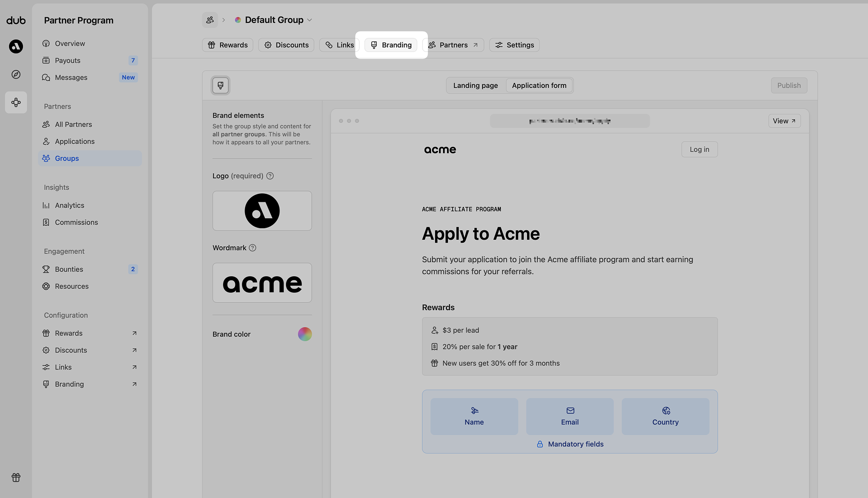
Task: Click the groups icon in the breadcrumb
Action: [210, 20]
